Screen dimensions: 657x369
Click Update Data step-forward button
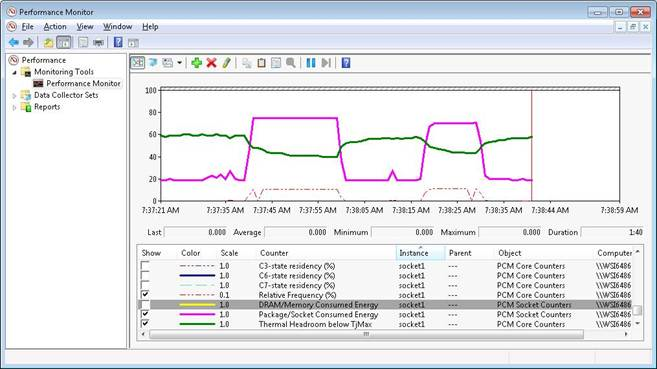(326, 63)
